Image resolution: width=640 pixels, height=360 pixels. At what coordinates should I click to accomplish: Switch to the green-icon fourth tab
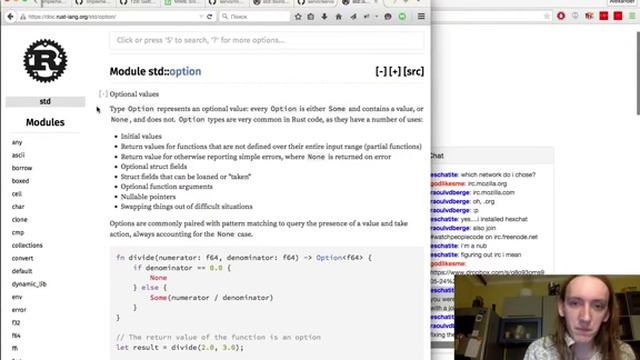click(x=182, y=2)
